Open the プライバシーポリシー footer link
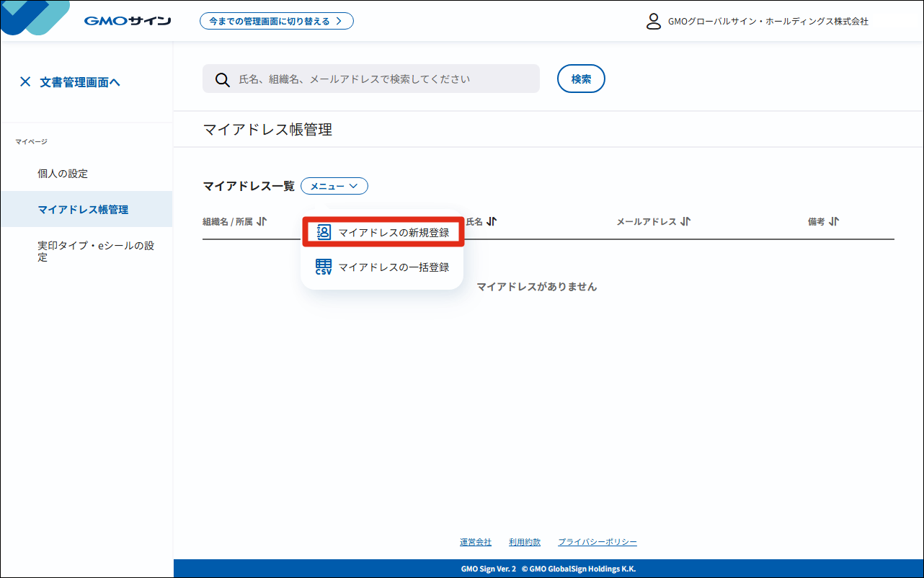 click(598, 542)
